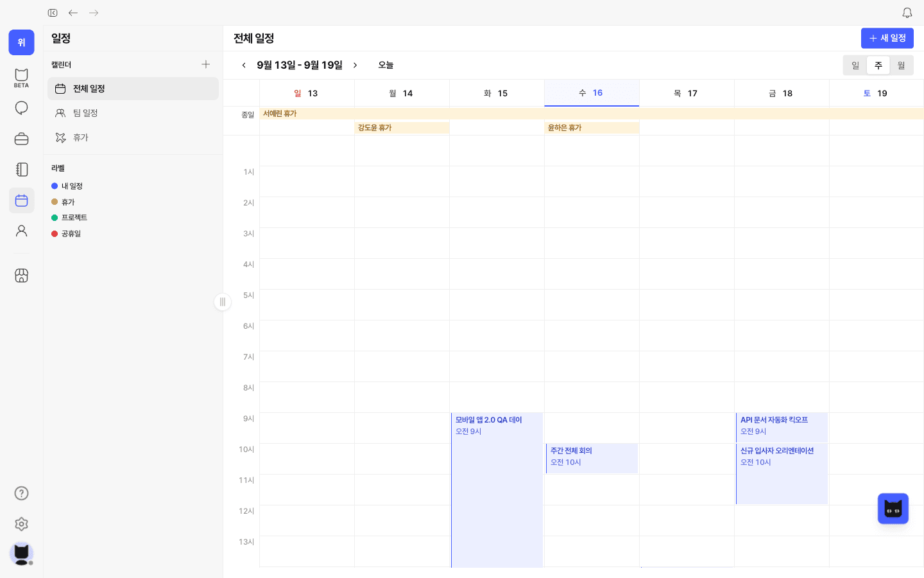The image size is (924, 578).
Task: Click the blue workspace logo icon
Action: click(x=21, y=42)
